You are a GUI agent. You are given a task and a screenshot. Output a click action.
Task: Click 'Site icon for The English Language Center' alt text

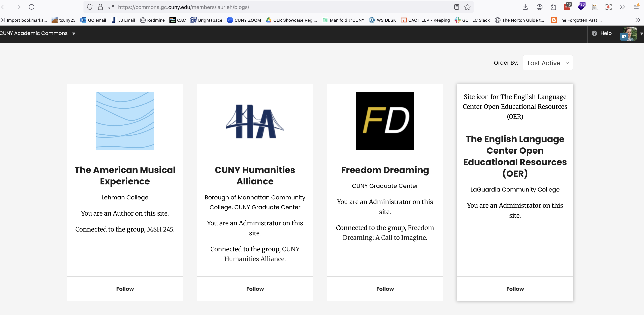(x=515, y=107)
